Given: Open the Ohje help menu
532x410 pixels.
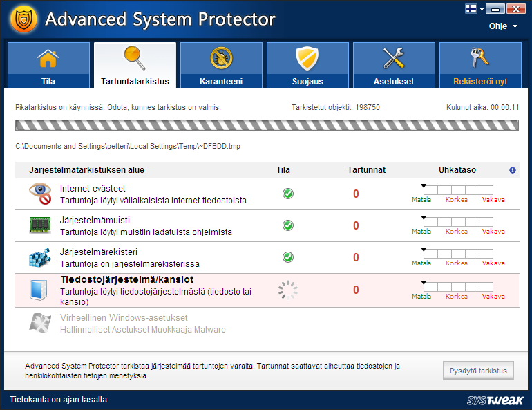Looking at the screenshot, I should [497, 26].
